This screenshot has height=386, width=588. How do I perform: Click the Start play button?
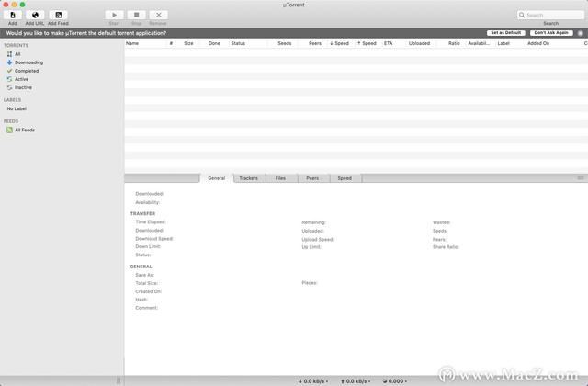point(114,15)
